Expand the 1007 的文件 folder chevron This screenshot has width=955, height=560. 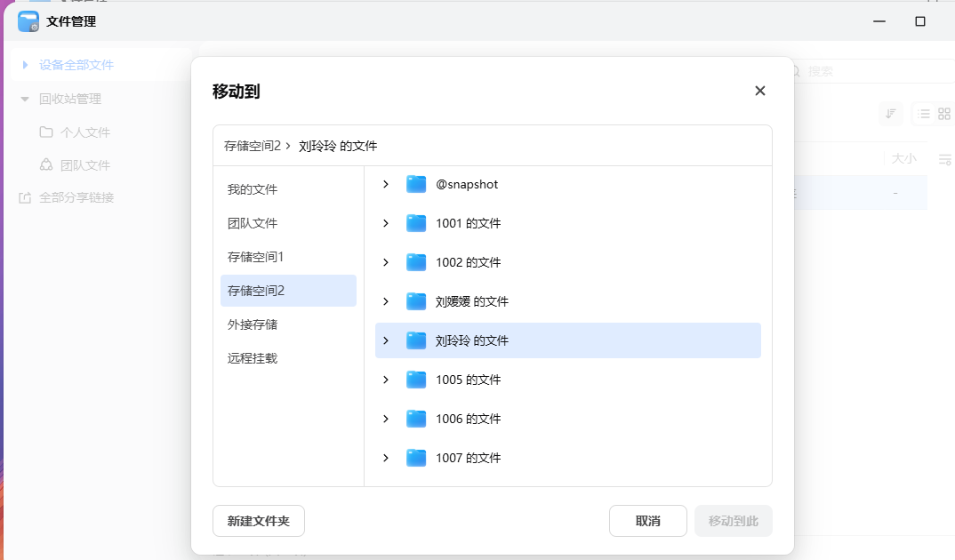pyautogui.click(x=386, y=458)
